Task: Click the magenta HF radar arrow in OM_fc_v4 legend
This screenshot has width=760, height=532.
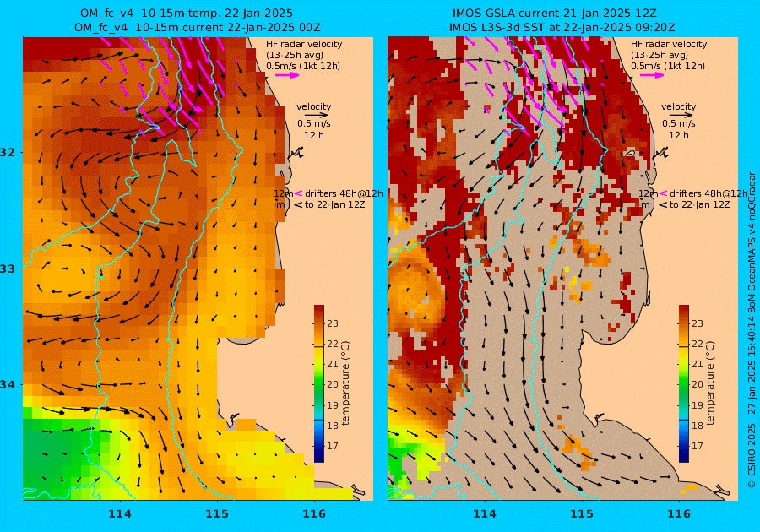Action: tap(287, 75)
